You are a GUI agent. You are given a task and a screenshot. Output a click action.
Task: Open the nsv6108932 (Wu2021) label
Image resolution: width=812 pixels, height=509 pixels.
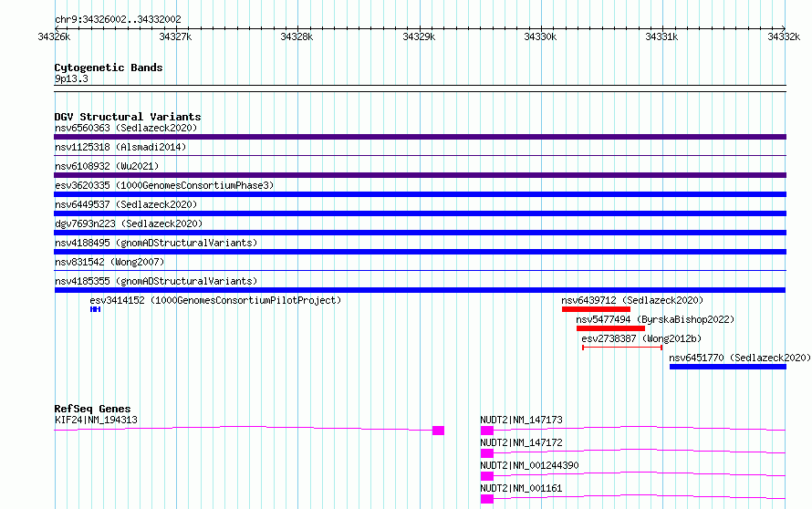pyautogui.click(x=107, y=166)
